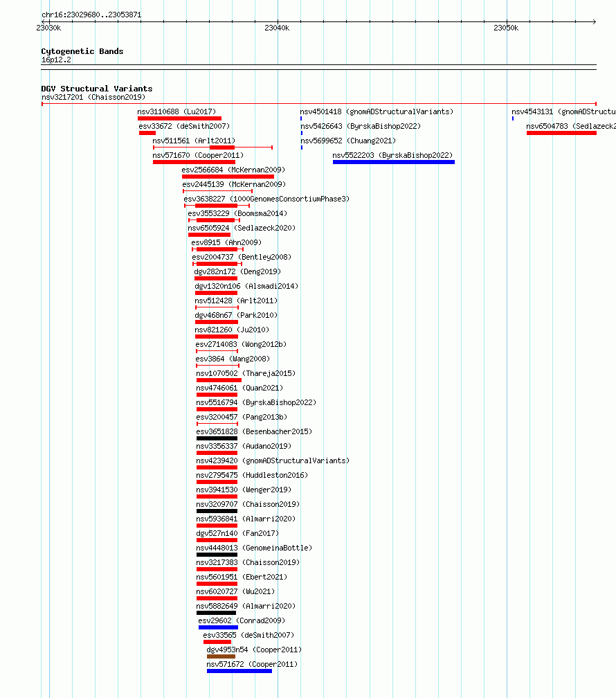Select esv33565 (deSmith2007) variant
The width and height of the screenshot is (616, 698).
248,635
